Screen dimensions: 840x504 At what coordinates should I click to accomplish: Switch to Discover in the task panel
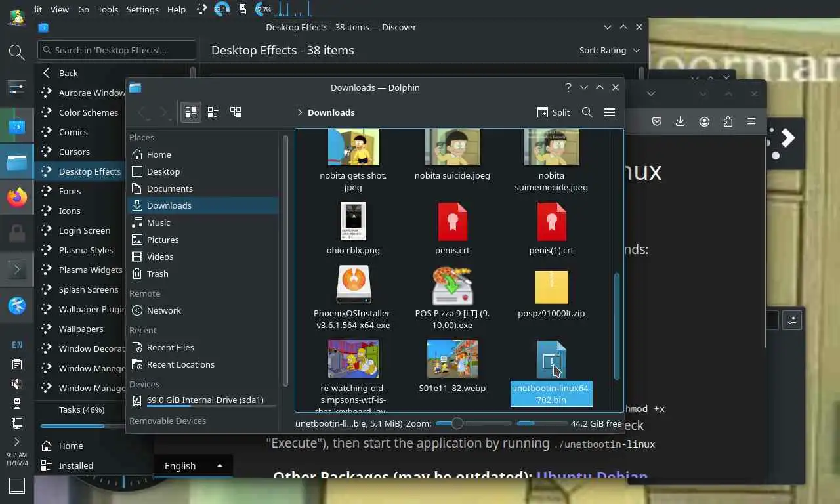17,127
